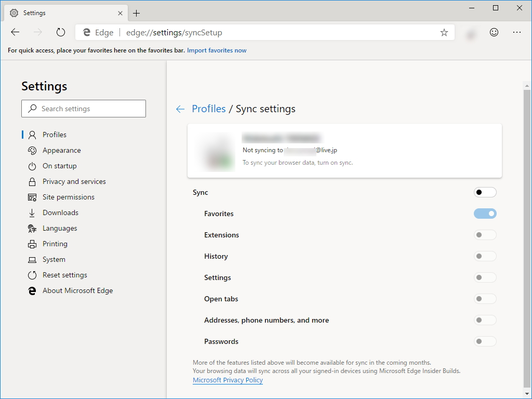Open Appearance settings via its icon
532x399 pixels.
[x=32, y=150]
